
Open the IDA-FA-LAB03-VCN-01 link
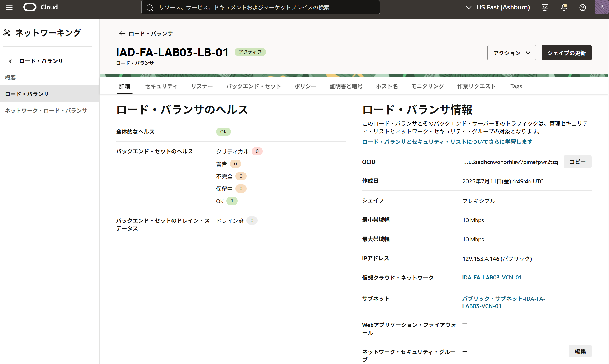(x=492, y=277)
